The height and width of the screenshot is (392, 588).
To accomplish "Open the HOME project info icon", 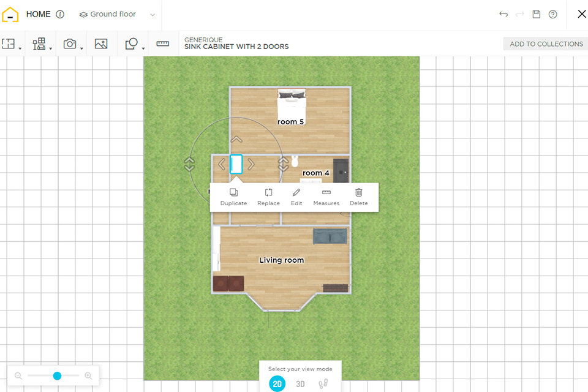I will (60, 14).
